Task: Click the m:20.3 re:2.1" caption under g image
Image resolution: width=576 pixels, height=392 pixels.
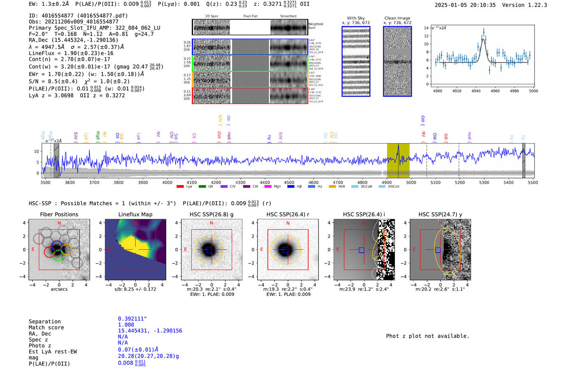Action: tap(211, 289)
